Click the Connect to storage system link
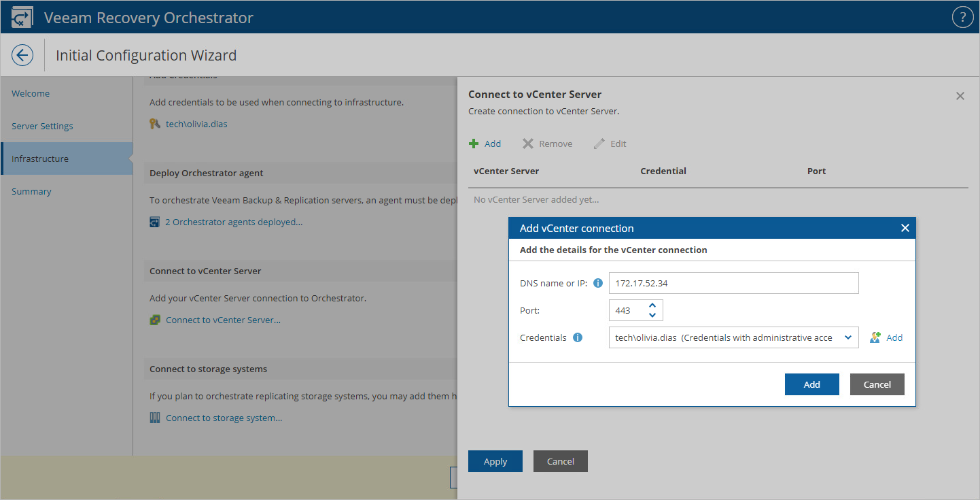Screen dimensions: 980x500 223,417
